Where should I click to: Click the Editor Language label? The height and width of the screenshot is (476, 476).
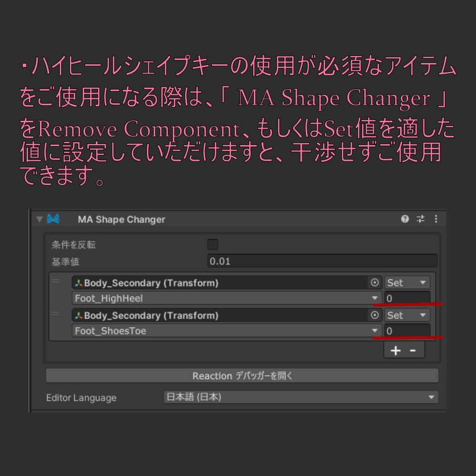pyautogui.click(x=81, y=398)
